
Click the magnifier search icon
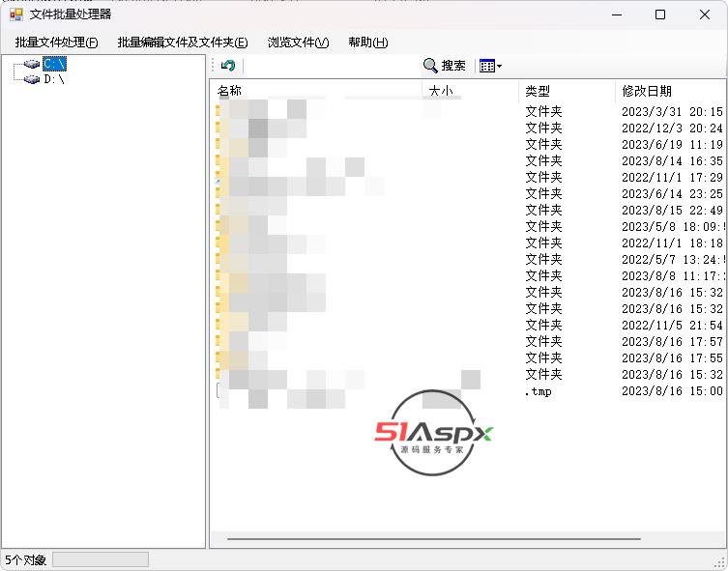tap(430, 66)
